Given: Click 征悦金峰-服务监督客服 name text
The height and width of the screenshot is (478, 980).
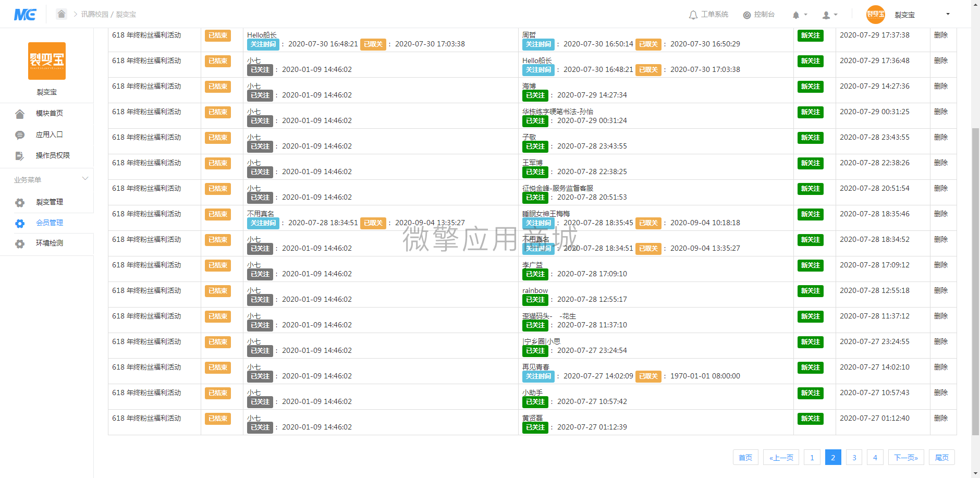Looking at the screenshot, I should [x=558, y=188].
